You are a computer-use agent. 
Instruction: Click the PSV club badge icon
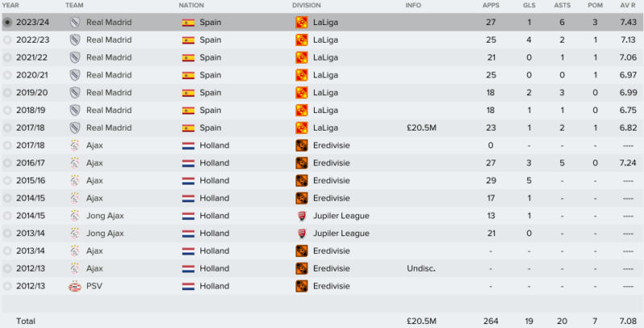(75, 286)
